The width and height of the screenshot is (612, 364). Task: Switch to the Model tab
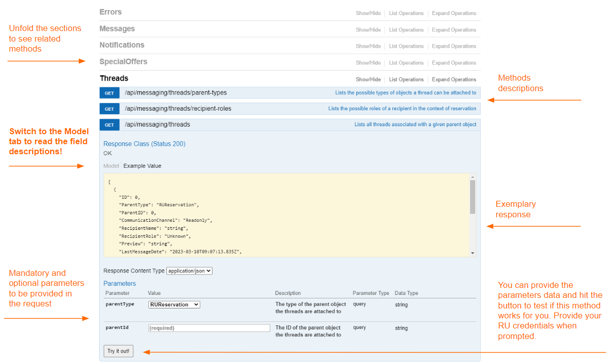click(111, 166)
